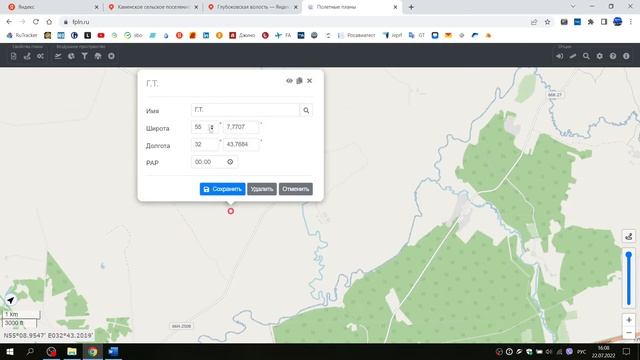Open the help question mark icon
640x360 pixels.
[x=613, y=56]
